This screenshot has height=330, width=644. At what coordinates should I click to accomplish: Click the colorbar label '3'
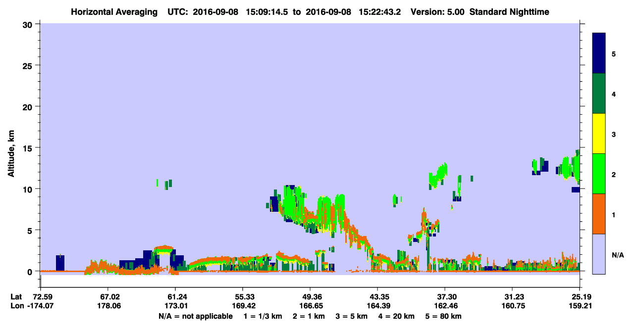(x=614, y=134)
